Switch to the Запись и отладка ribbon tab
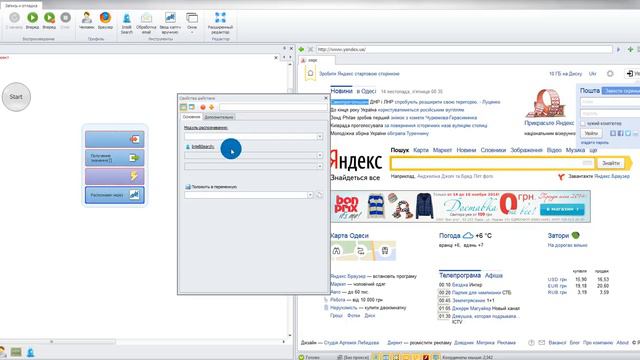Screen dimensions: 640x360 pos(21,6)
